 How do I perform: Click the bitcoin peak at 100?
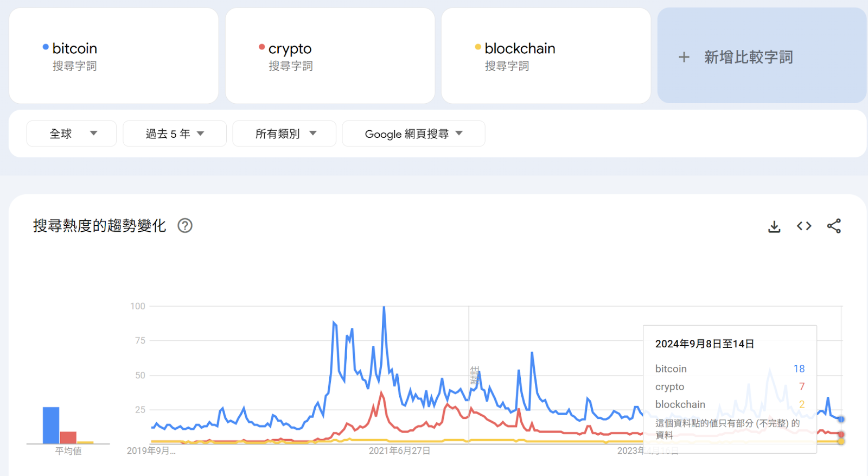pyautogui.click(x=384, y=308)
